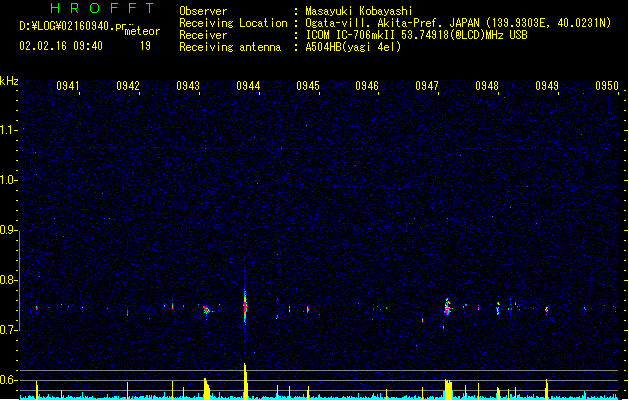The image size is (629, 400).
Task: Click the timestamp 02.02.16 09:40
Action: click(x=61, y=46)
